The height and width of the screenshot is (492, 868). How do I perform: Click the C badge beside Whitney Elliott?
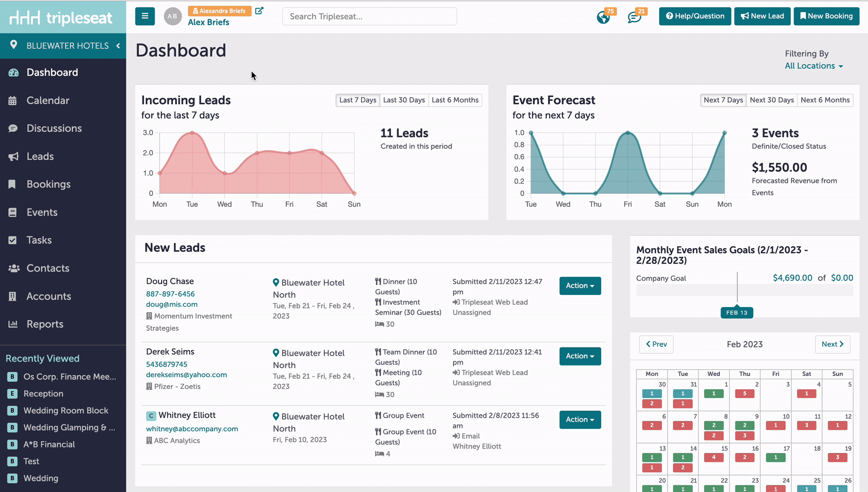[151, 416]
